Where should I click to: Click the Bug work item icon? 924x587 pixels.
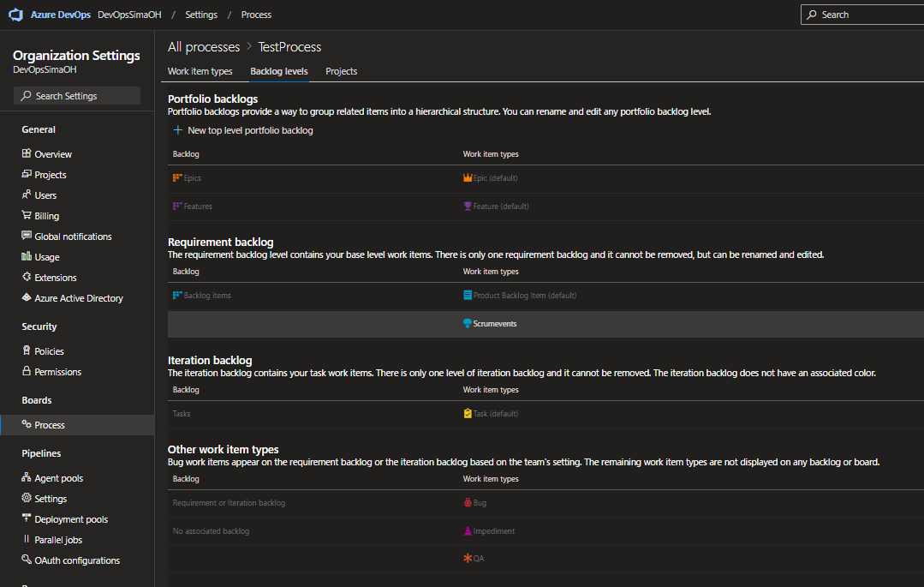point(468,503)
